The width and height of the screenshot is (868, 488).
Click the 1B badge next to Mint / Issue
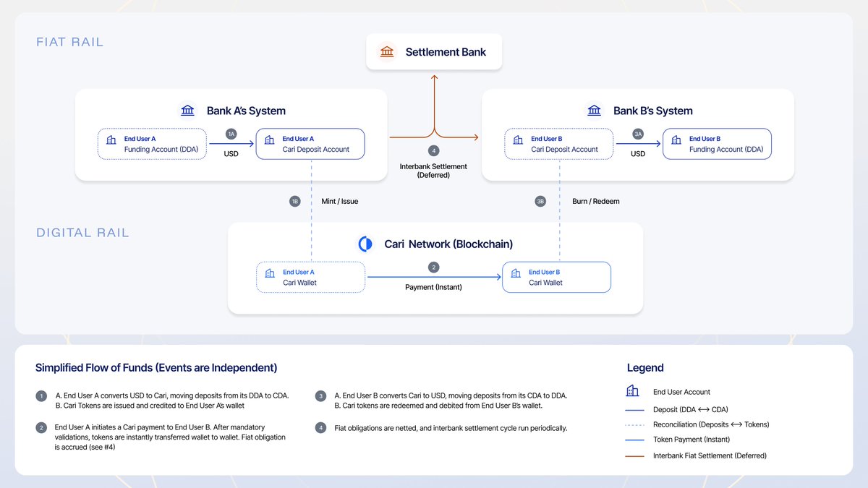click(294, 202)
